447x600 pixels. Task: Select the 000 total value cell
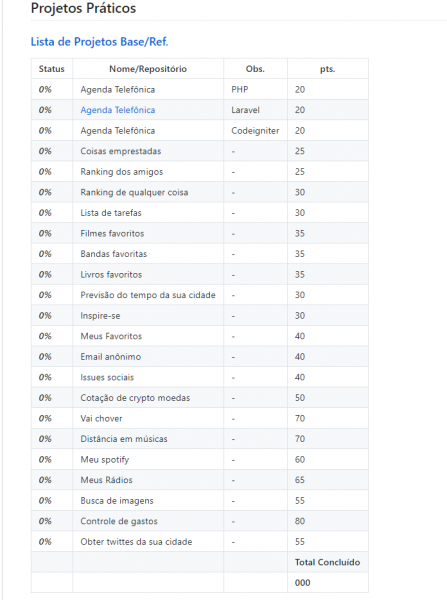click(328, 583)
